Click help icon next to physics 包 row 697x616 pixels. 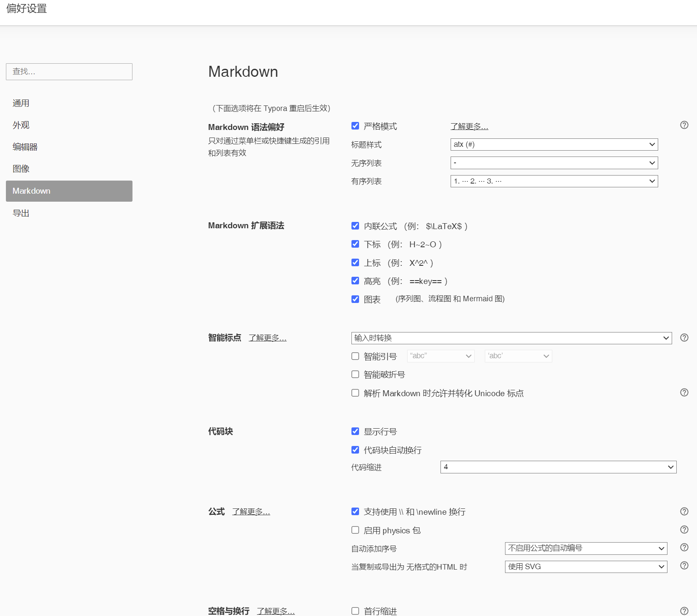click(684, 530)
